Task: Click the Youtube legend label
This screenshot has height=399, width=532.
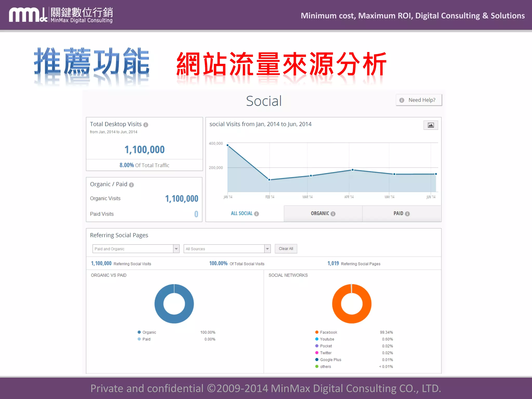Action: coord(327,339)
